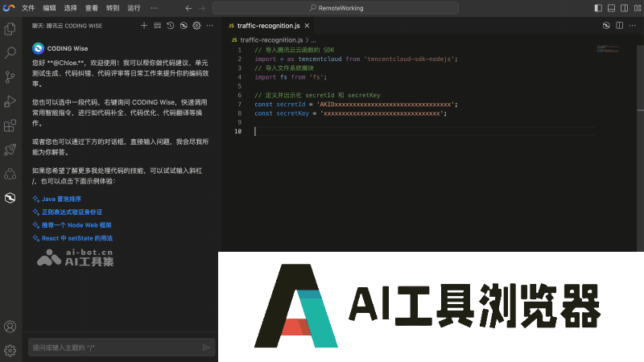Start a new chat with plus icon

pyautogui.click(x=144, y=26)
